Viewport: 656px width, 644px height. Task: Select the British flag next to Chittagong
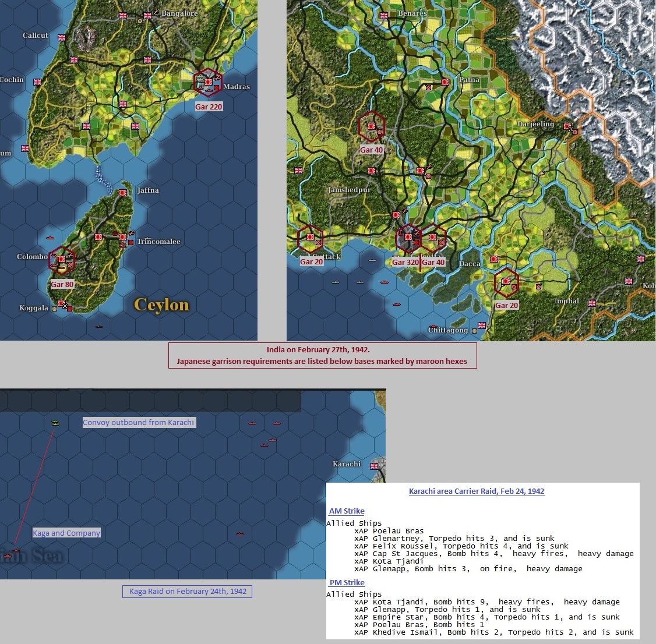[x=482, y=325]
